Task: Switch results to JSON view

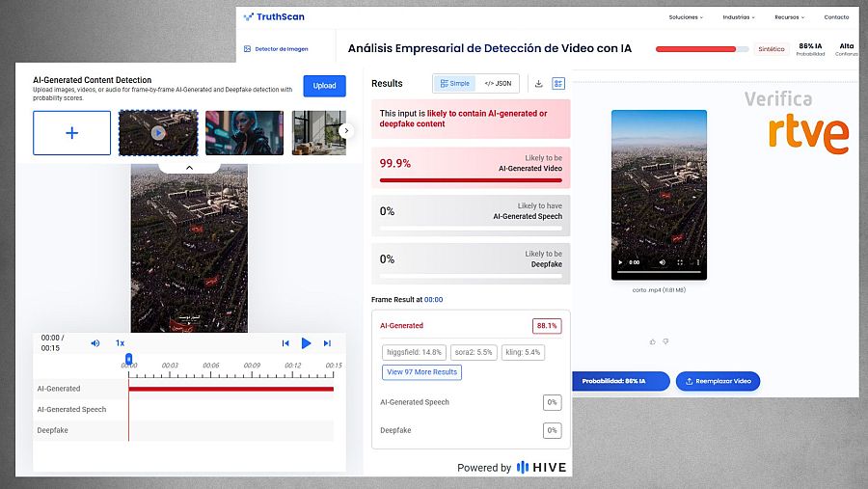Action: point(498,84)
